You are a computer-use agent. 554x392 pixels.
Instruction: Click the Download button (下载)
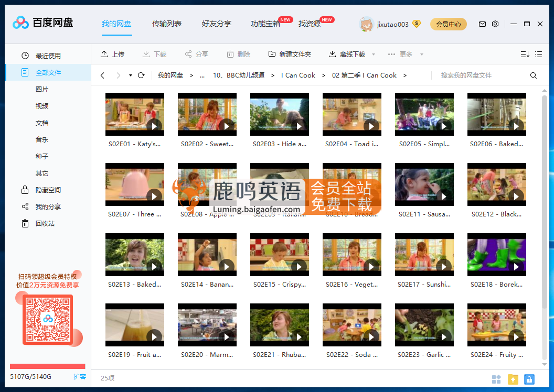click(154, 55)
